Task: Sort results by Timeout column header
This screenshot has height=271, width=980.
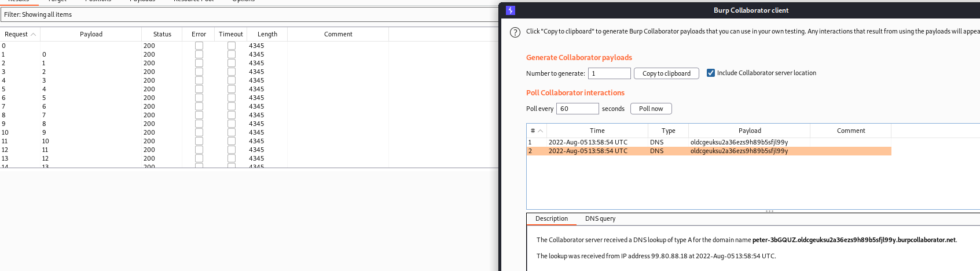Action: click(231, 34)
